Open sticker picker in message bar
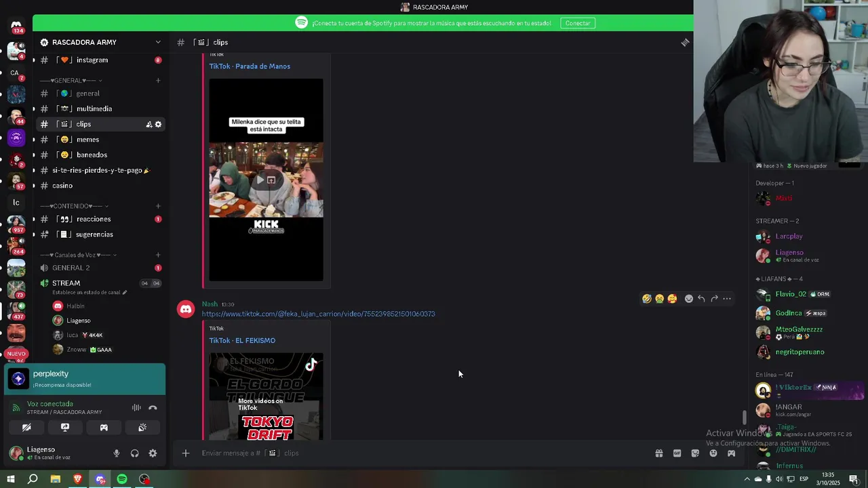This screenshot has height=488, width=868. click(x=695, y=453)
